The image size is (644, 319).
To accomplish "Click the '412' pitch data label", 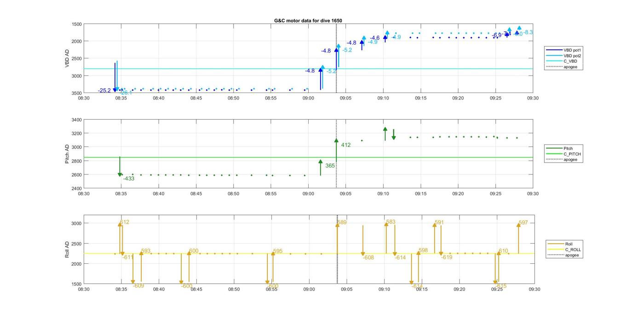I will pos(345,145).
